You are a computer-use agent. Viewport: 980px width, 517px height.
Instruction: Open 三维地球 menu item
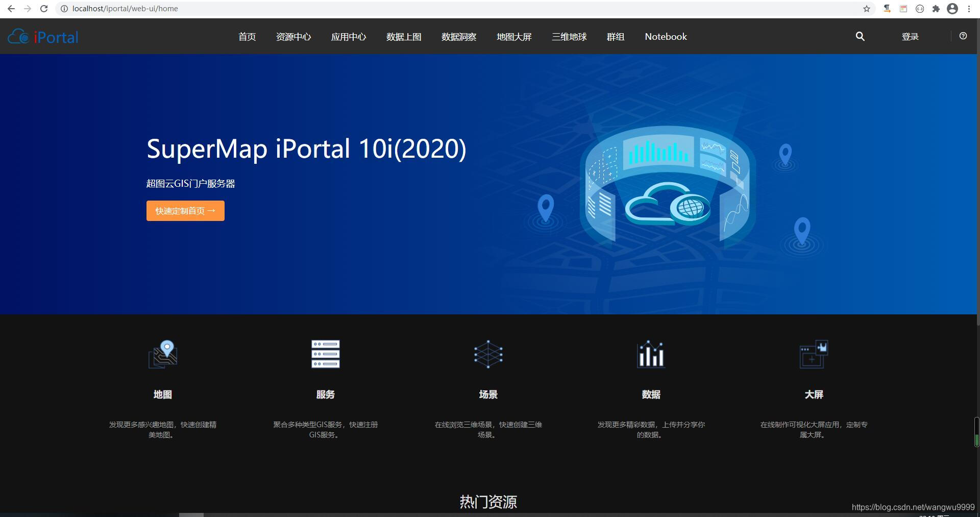[x=569, y=37]
